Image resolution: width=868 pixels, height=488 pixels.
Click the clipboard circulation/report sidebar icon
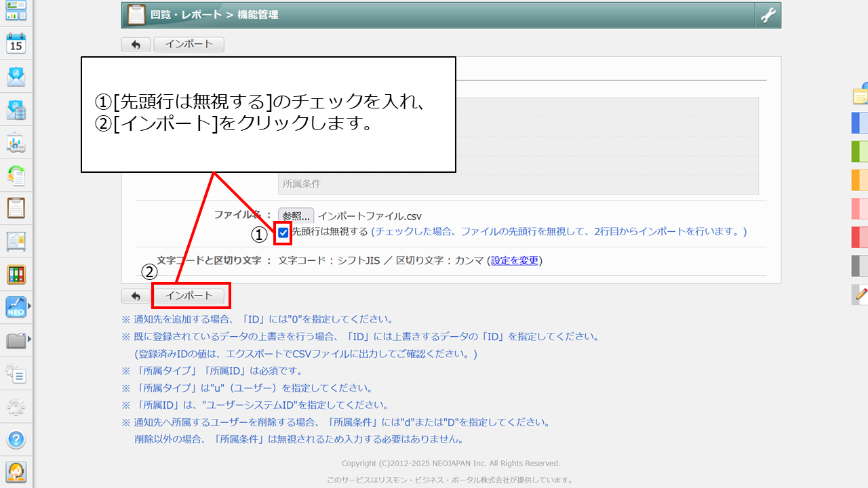click(16, 207)
